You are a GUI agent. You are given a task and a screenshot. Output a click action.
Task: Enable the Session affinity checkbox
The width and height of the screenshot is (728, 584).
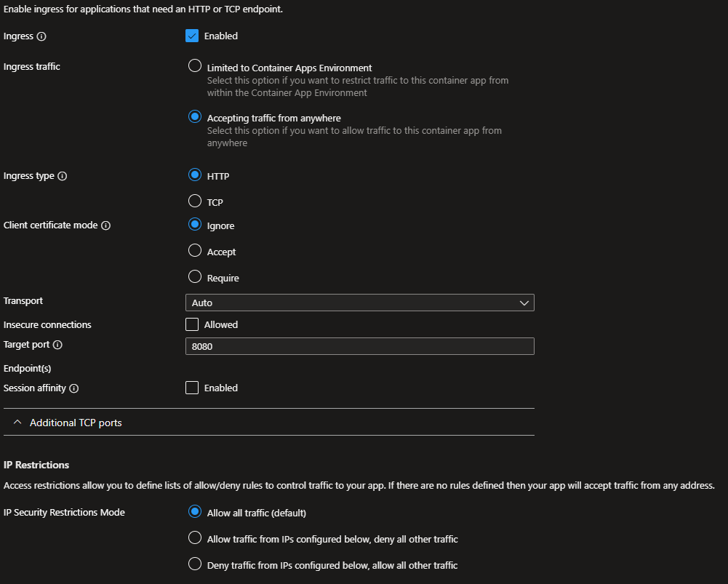tap(192, 388)
